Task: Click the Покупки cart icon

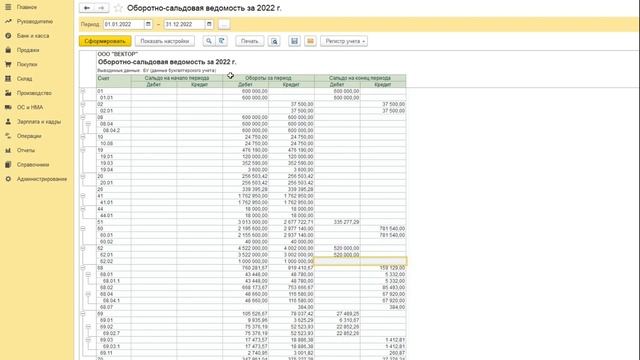Action: pyautogui.click(x=8, y=64)
